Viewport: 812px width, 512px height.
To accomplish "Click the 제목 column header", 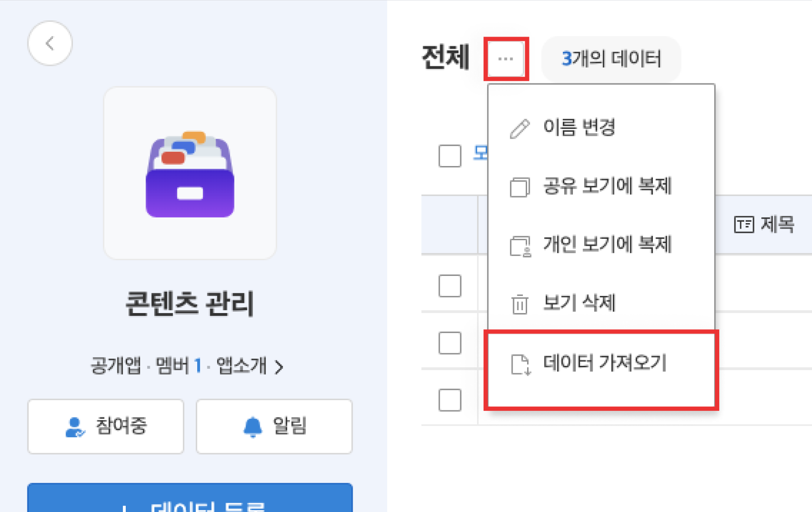I will point(764,224).
